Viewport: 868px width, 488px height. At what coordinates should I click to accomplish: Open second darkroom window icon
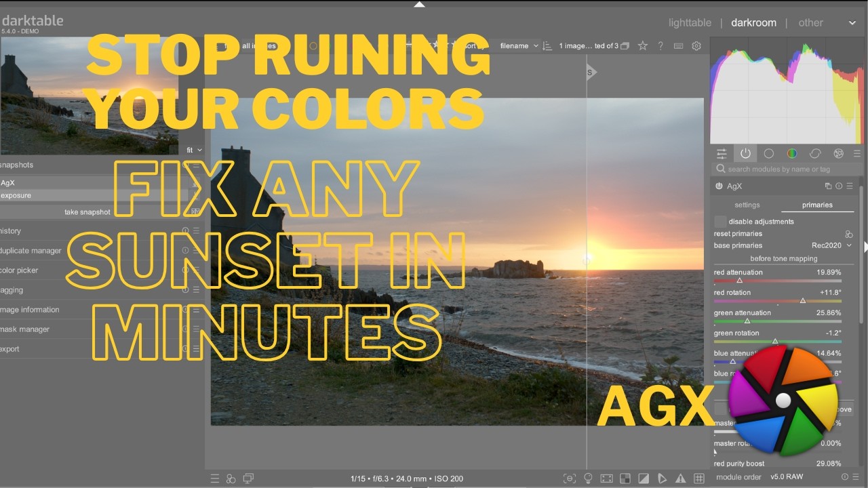(248, 479)
